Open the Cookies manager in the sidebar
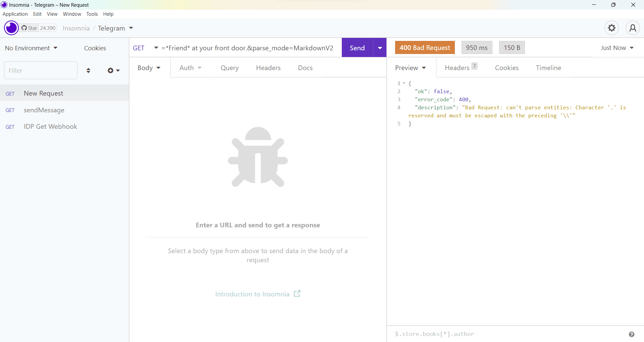 [95, 48]
